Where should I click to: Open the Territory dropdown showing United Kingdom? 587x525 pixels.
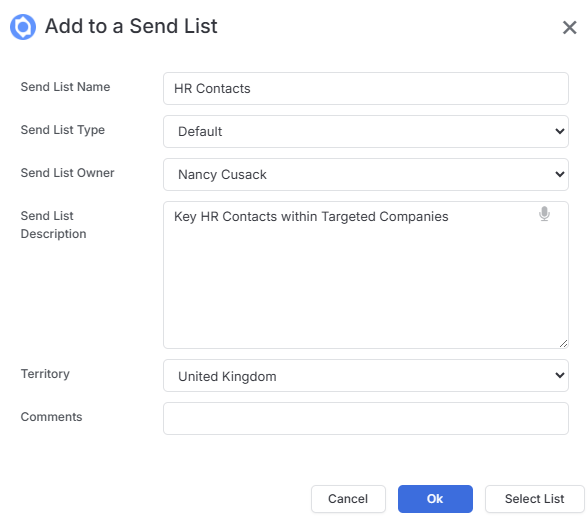366,376
